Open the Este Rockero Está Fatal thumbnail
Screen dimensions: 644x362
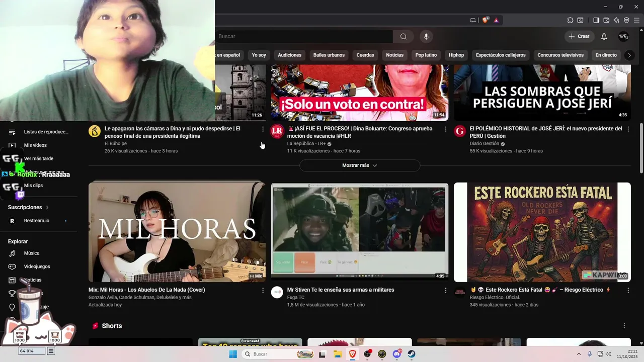(x=542, y=232)
